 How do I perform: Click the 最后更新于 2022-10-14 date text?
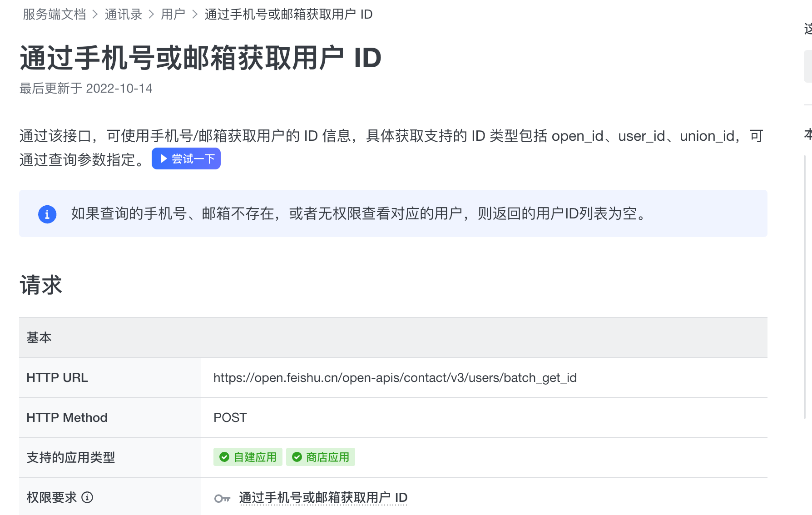click(x=86, y=88)
